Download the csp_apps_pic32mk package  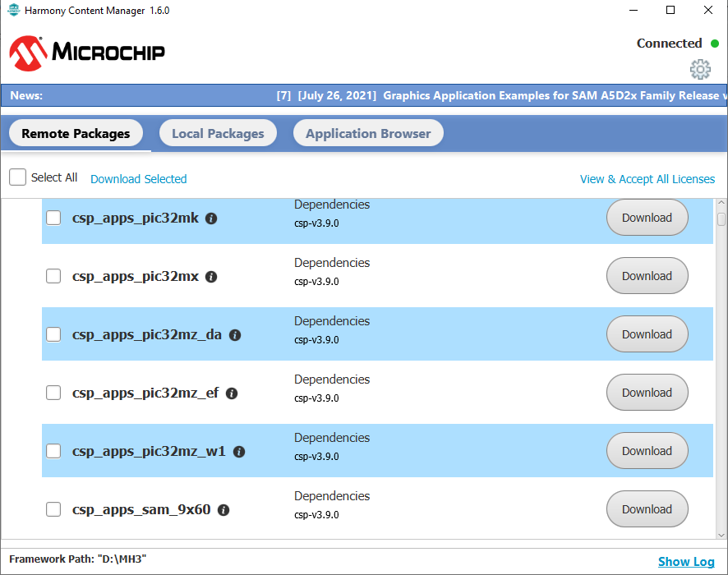tap(647, 218)
